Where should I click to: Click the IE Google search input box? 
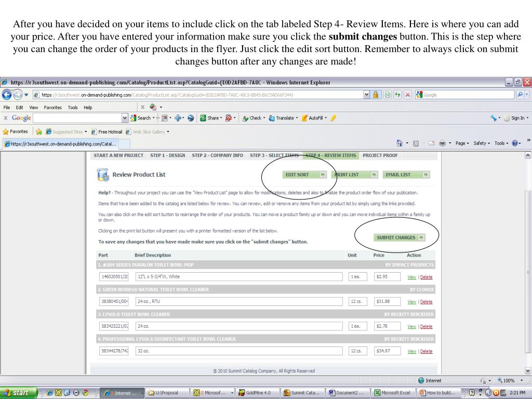click(x=464, y=95)
